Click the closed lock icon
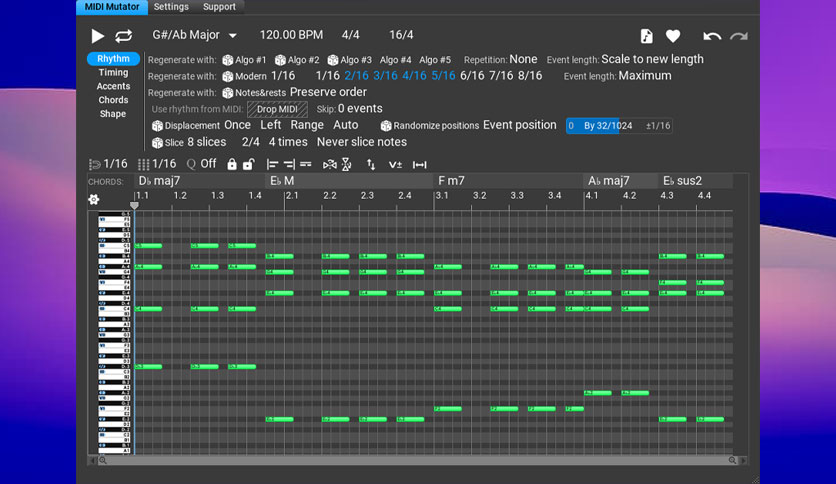This screenshot has width=836, height=484. point(232,164)
